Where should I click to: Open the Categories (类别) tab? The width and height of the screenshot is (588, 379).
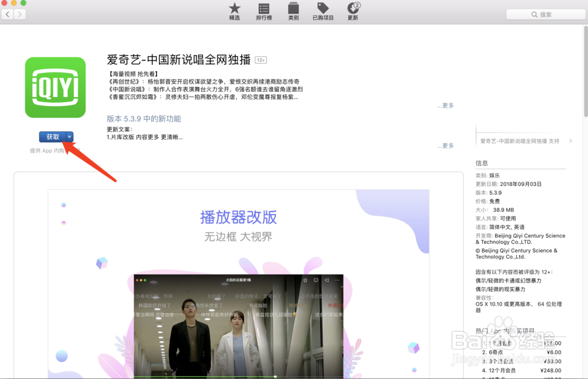pos(293,11)
